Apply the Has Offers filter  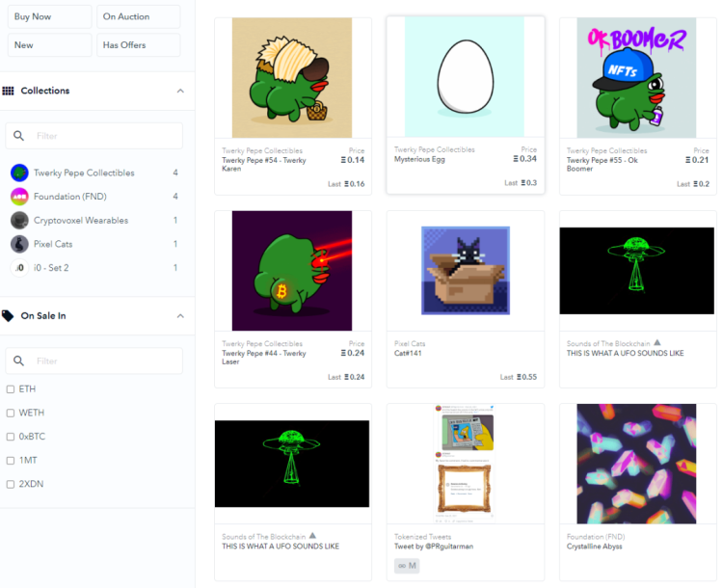tap(138, 45)
